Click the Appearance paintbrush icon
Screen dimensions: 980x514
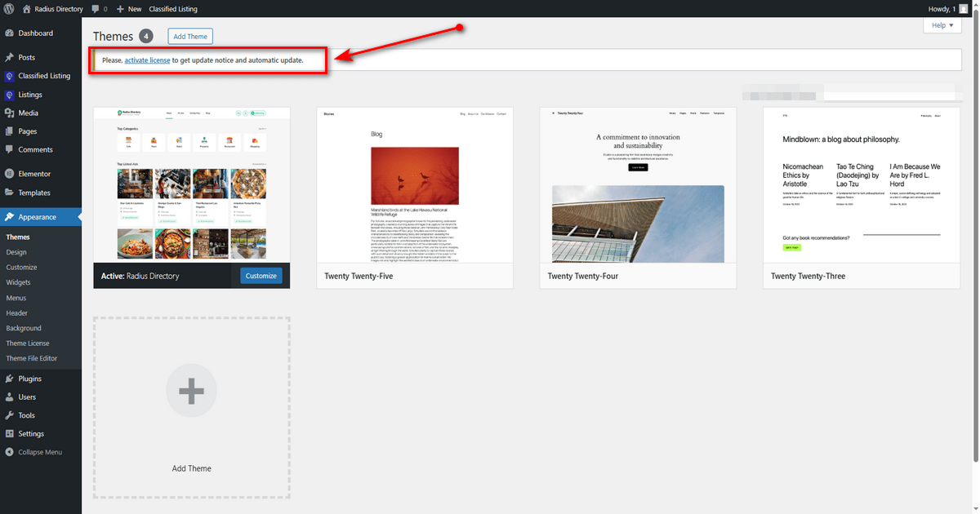[9, 217]
